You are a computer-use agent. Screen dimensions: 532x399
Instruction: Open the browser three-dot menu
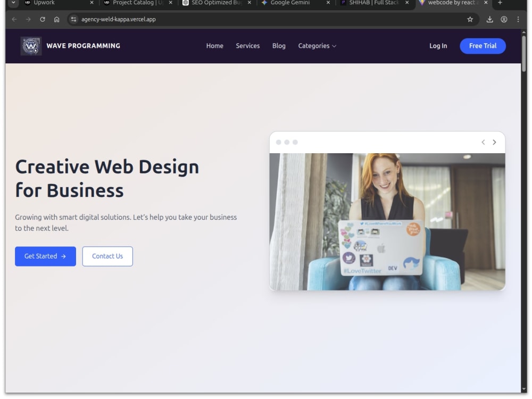(x=518, y=19)
